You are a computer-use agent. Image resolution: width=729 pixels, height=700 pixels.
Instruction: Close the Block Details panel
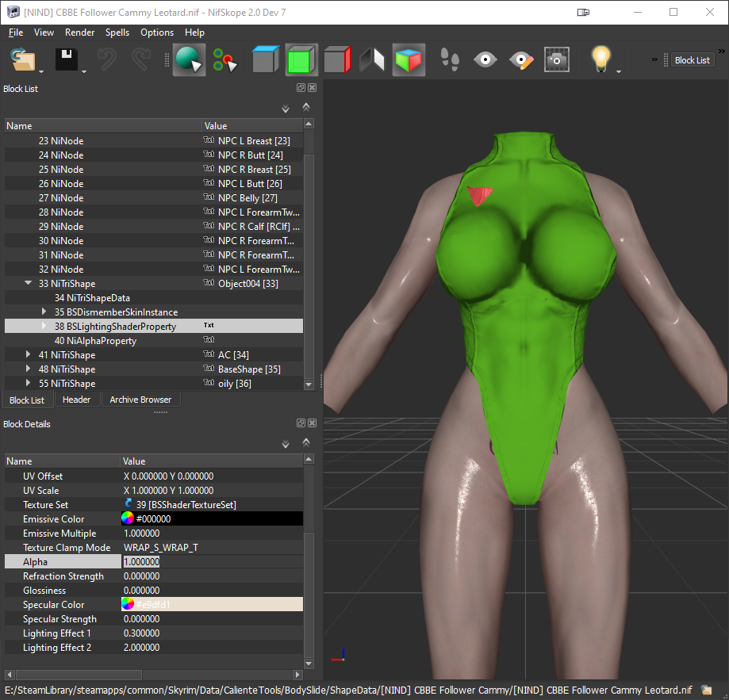(x=313, y=423)
